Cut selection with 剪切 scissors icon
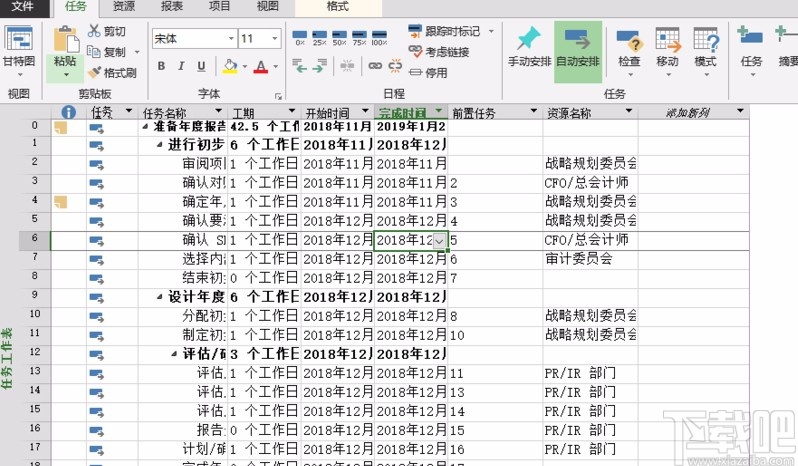Image resolution: width=798 pixels, height=466 pixels. pos(106,31)
